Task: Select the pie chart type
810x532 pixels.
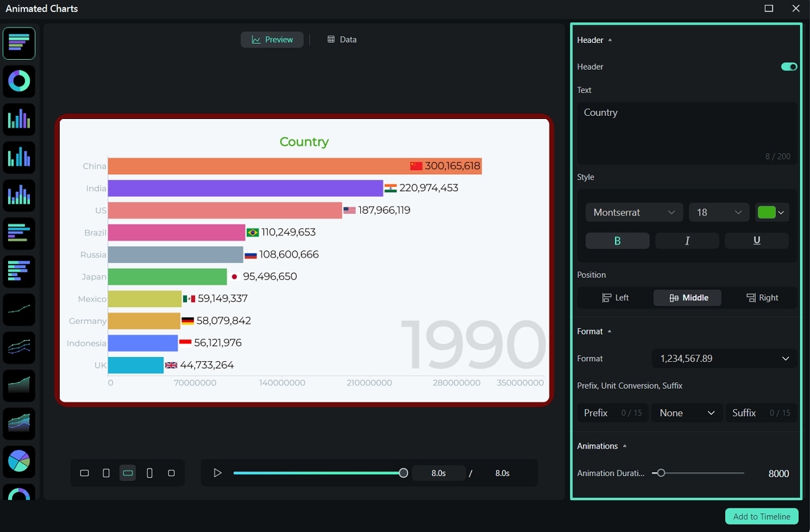Action: (19, 461)
